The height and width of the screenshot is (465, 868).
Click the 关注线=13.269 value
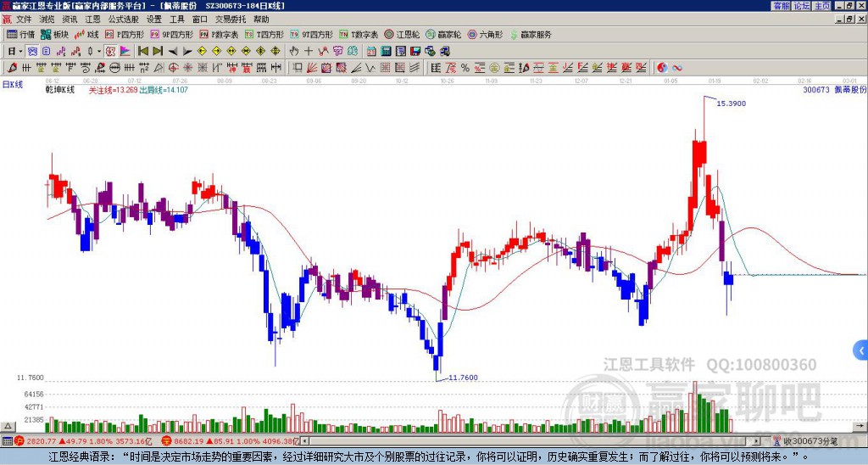click(113, 89)
